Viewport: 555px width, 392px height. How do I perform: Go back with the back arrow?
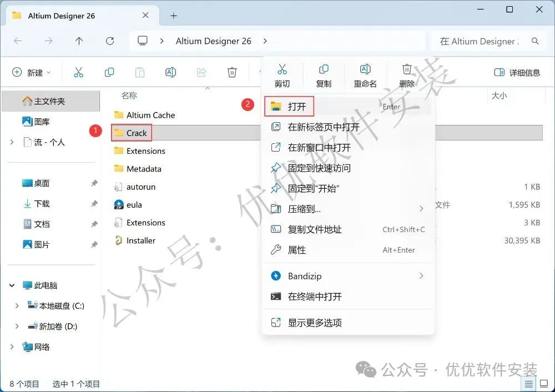[x=18, y=41]
